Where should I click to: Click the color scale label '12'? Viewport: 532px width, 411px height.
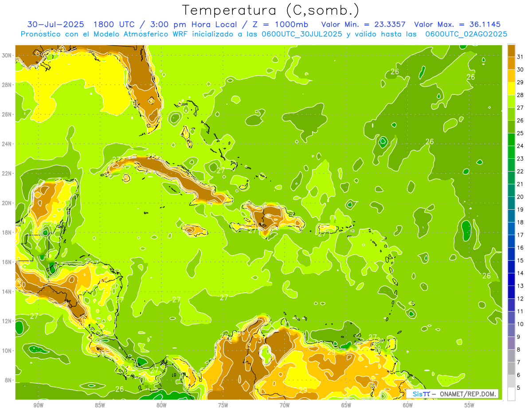520,299
